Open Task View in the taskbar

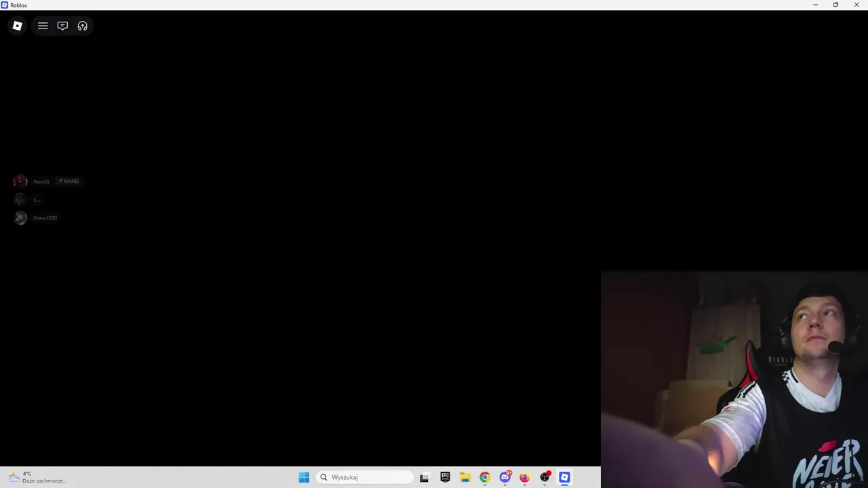click(x=425, y=477)
